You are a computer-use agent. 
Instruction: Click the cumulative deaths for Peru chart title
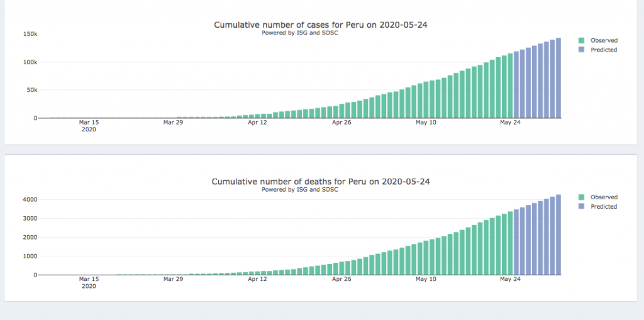[x=321, y=182]
